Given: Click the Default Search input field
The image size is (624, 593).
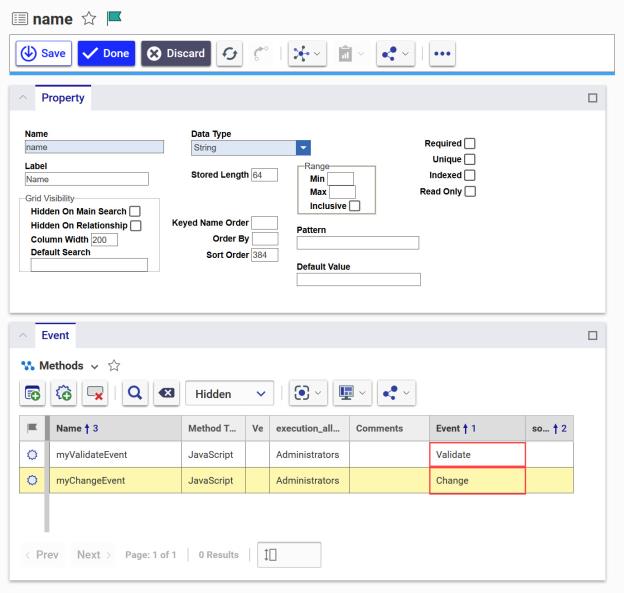Looking at the screenshot, I should 89,265.
